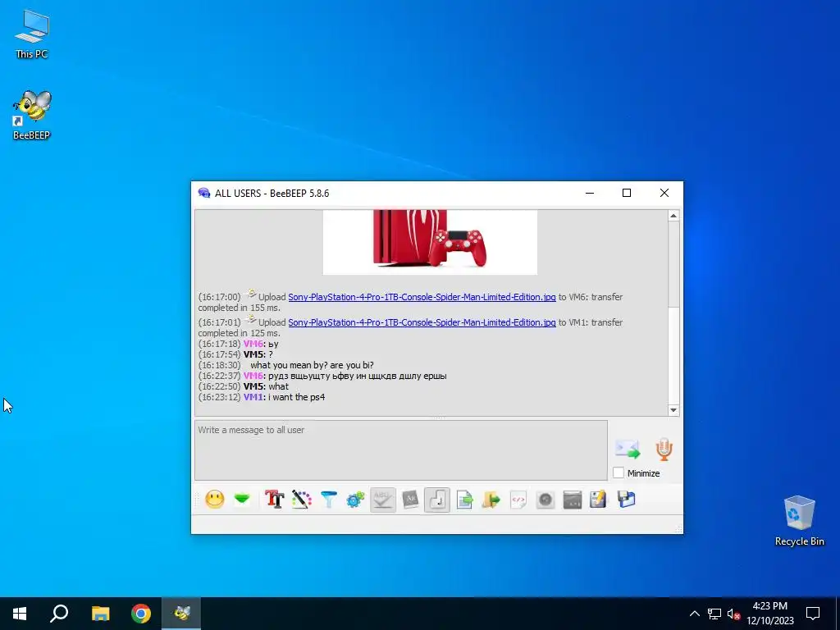Click the BeeBEEP taskbar button
Image resolution: width=840 pixels, height=630 pixels.
pos(181,614)
